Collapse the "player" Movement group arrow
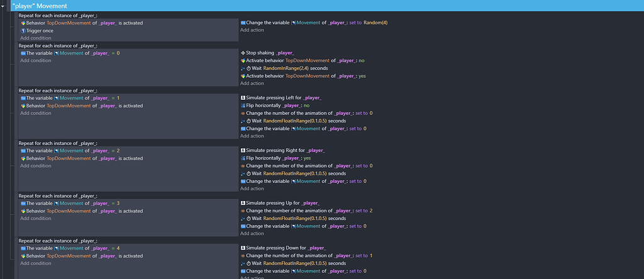The width and height of the screenshot is (644, 279). coord(3,6)
